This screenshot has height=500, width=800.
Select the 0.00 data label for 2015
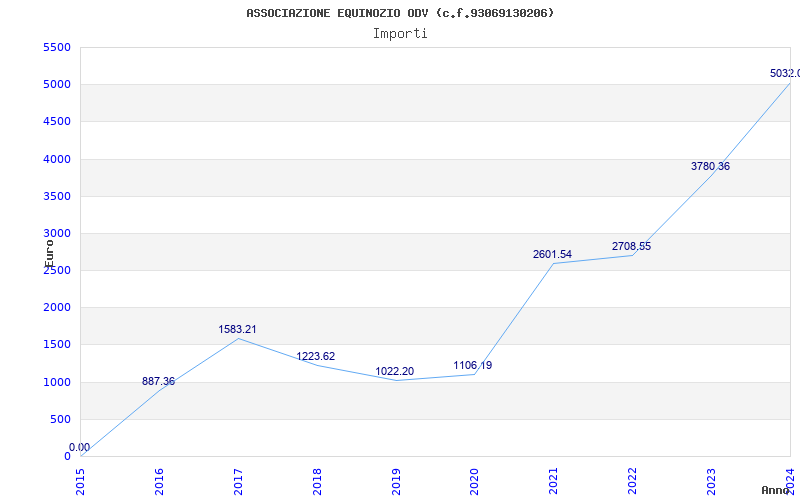pyautogui.click(x=80, y=447)
